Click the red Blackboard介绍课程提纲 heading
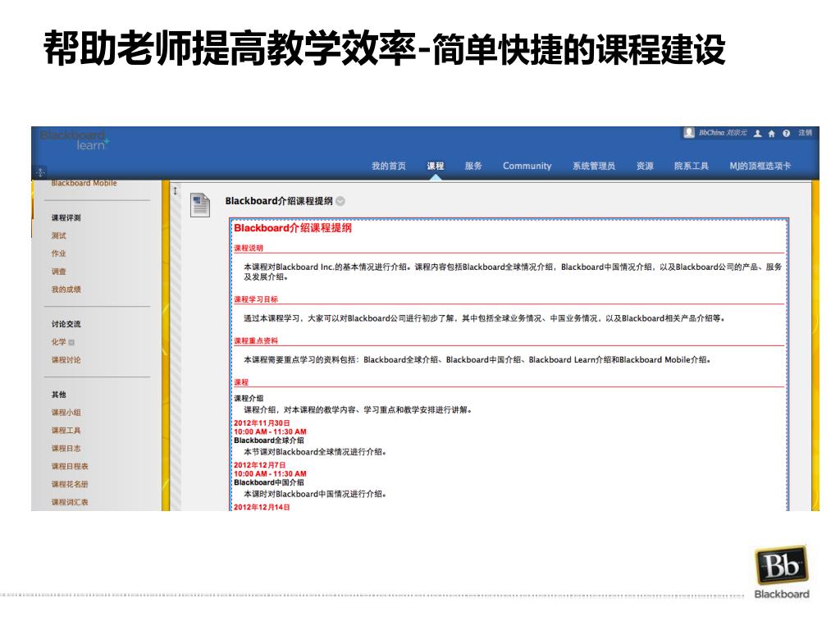This screenshot has height=630, width=840. pyautogui.click(x=293, y=228)
